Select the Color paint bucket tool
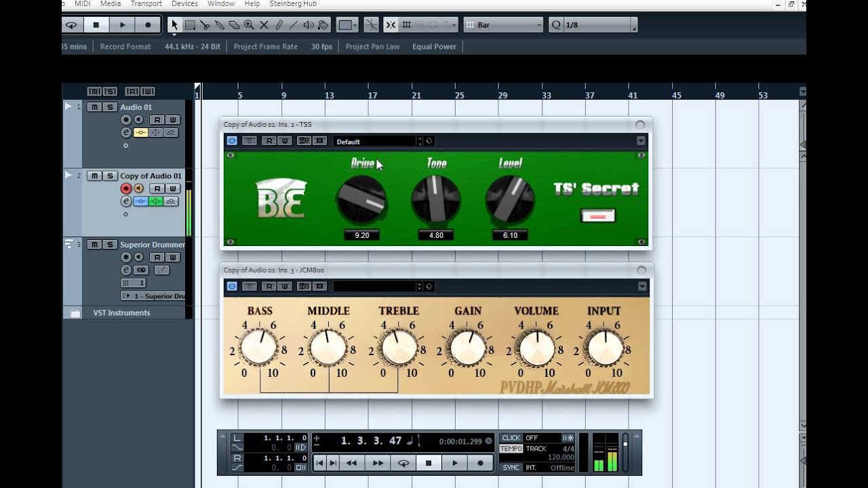 [x=323, y=25]
